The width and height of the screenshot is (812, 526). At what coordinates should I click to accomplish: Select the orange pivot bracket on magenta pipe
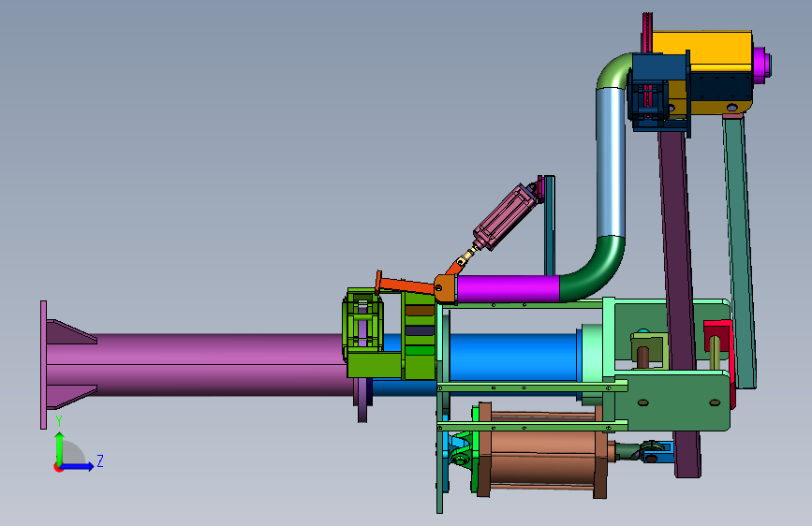coord(446,288)
